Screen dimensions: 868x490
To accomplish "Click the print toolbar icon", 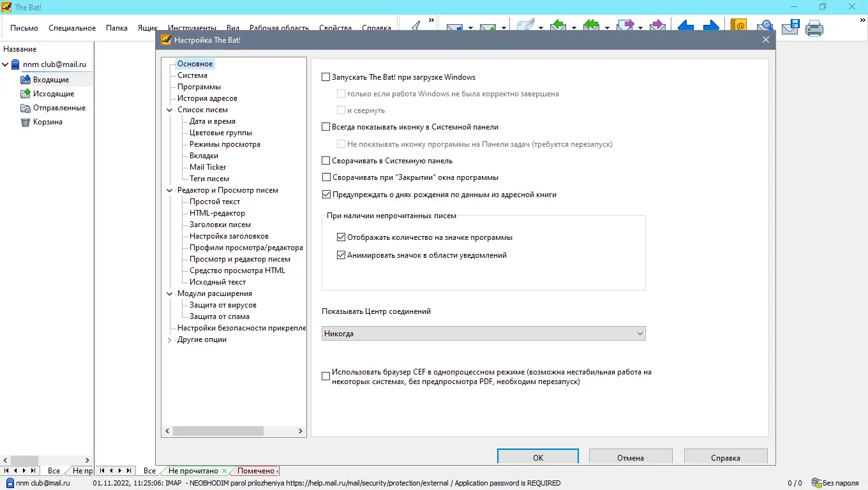I will [814, 28].
